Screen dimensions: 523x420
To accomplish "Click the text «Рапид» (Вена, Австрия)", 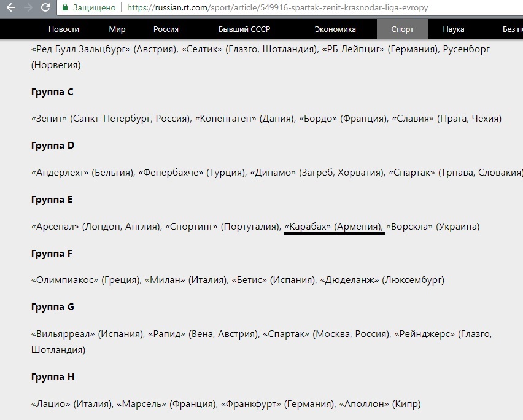I will (x=203, y=334).
